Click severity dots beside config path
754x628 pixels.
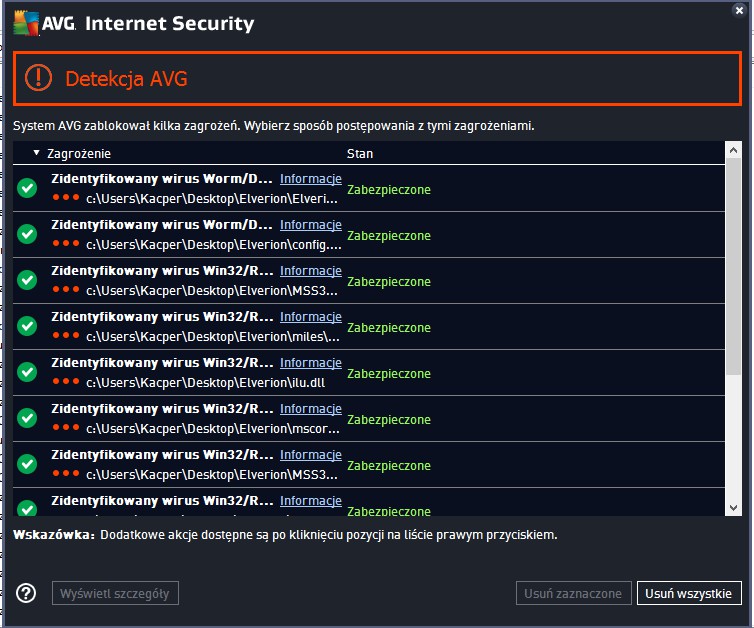(66, 243)
